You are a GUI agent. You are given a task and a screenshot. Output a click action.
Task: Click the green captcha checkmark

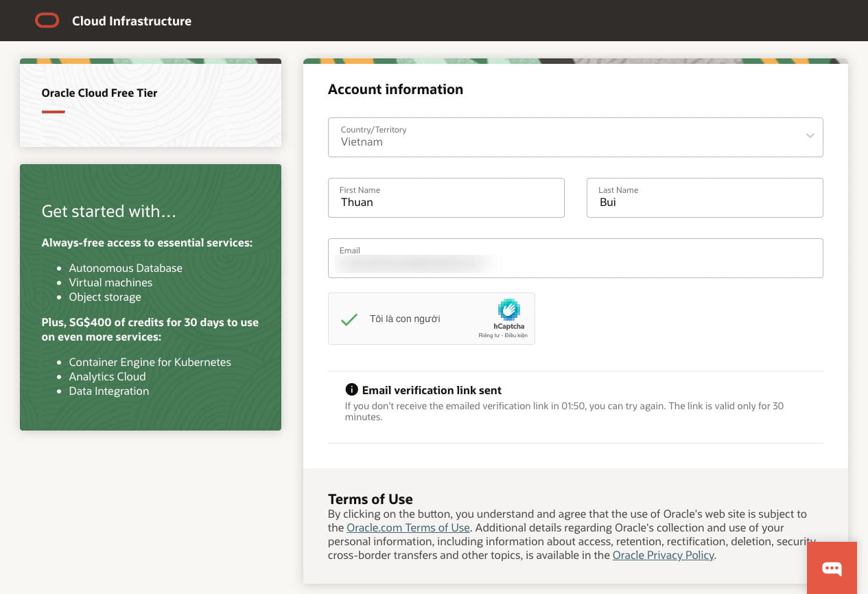pyautogui.click(x=349, y=319)
